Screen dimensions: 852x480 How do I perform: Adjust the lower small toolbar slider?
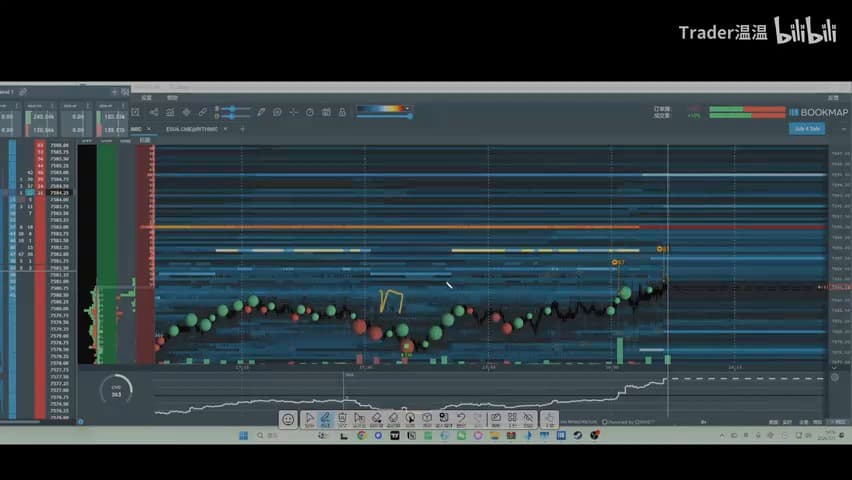point(233,116)
